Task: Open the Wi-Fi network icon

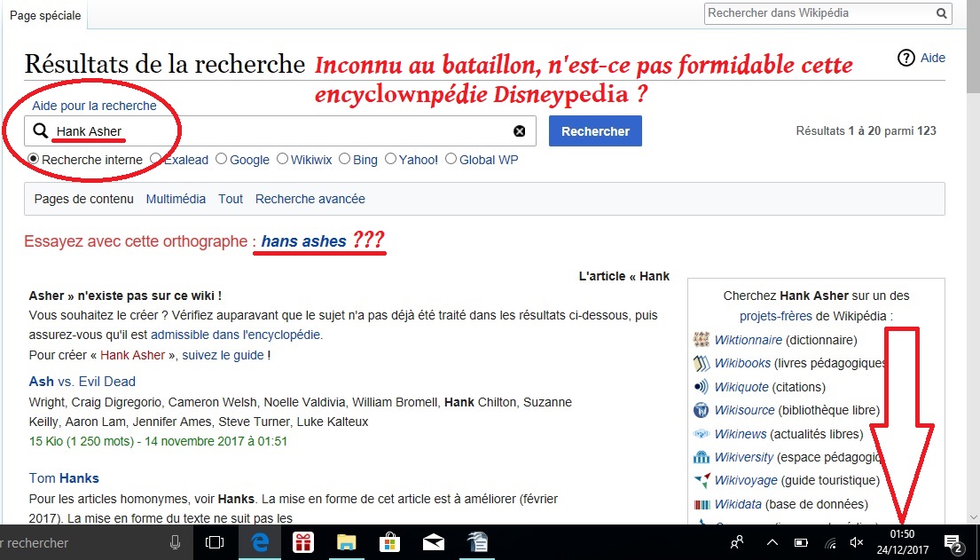Action: pos(830,542)
